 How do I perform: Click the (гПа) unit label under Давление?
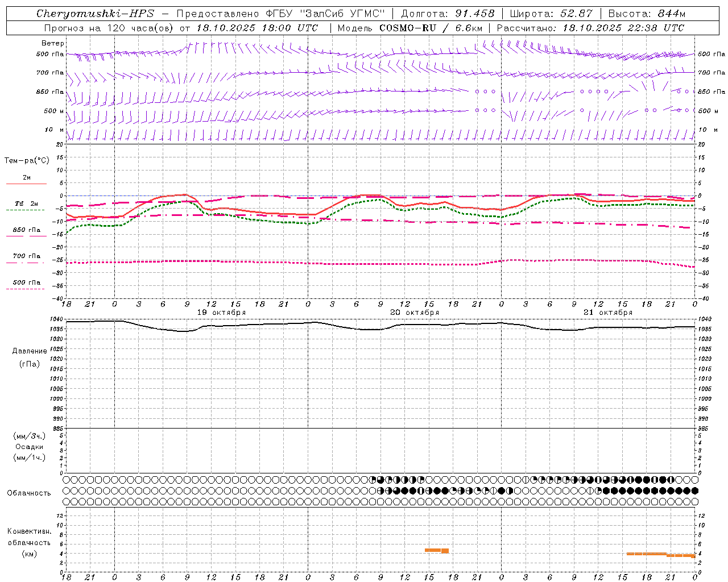coord(30,364)
